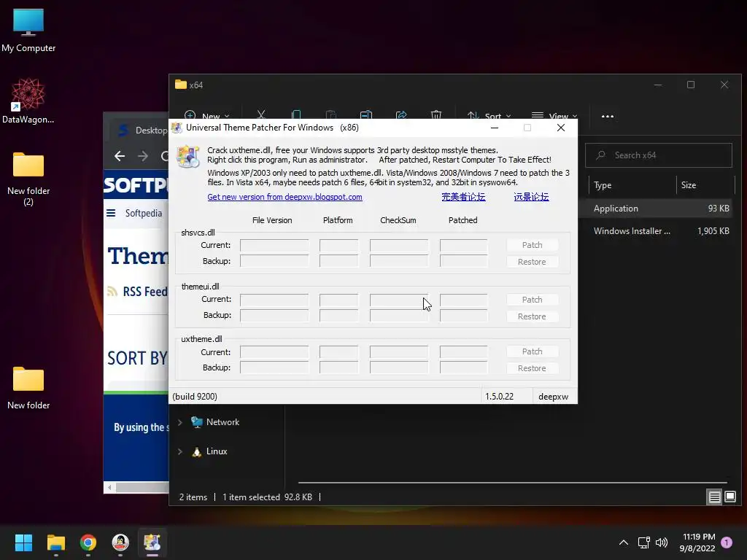Open the clock and date panel
The width and height of the screenshot is (747, 560).
(x=698, y=542)
